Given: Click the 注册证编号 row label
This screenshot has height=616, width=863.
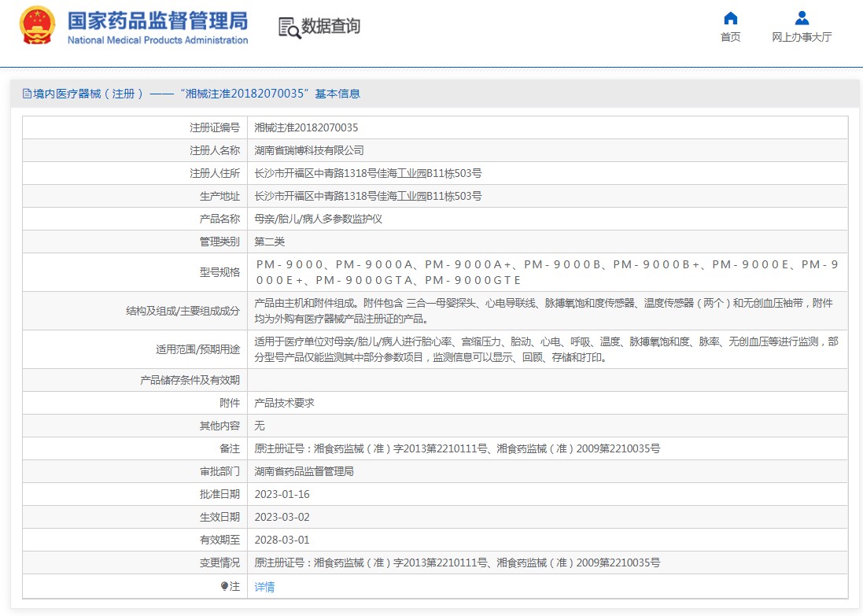Looking at the screenshot, I should click(x=215, y=127).
